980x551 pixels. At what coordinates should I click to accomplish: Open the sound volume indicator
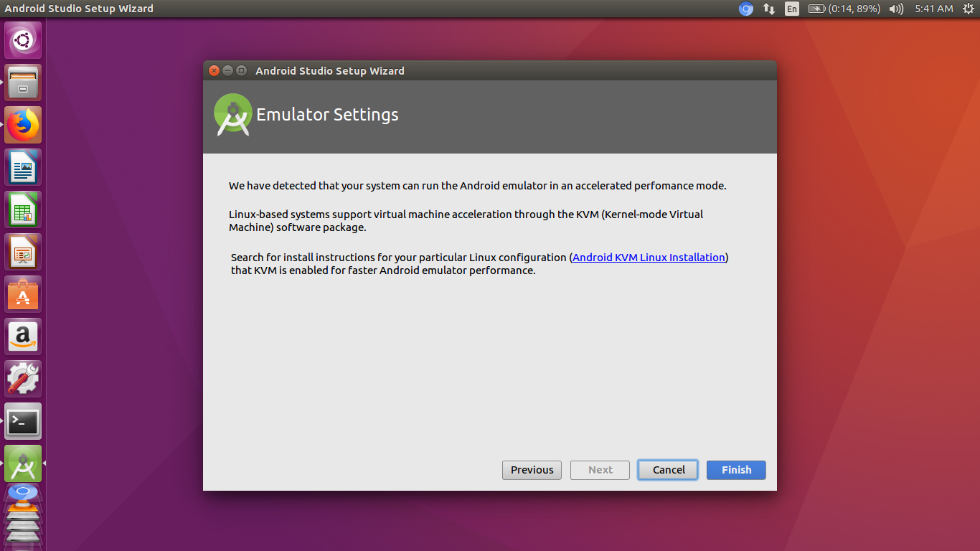pos(896,9)
